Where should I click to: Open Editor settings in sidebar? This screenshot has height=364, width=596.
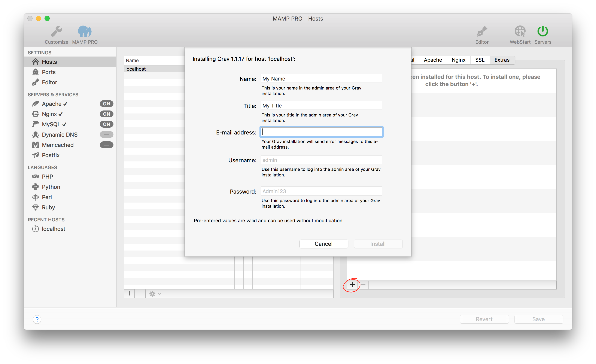(x=70, y=82)
